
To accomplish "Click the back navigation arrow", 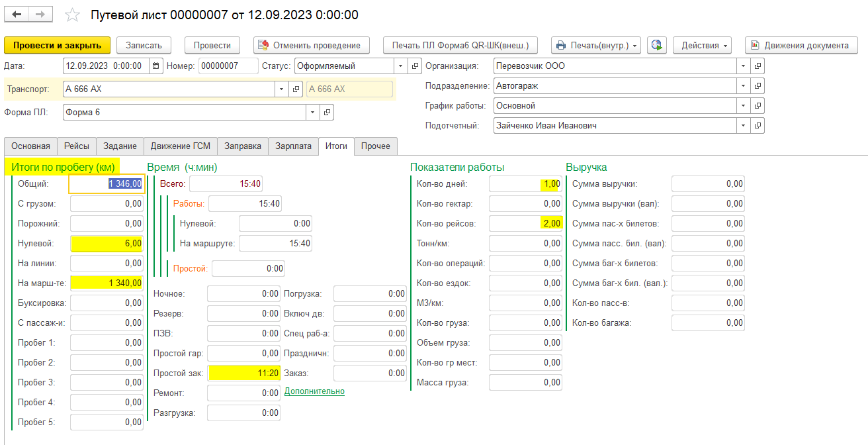I will click(17, 15).
